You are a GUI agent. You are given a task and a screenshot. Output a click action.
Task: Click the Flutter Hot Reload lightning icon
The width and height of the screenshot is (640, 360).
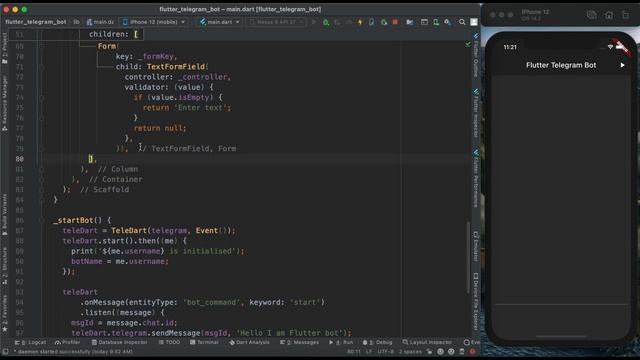(360, 22)
